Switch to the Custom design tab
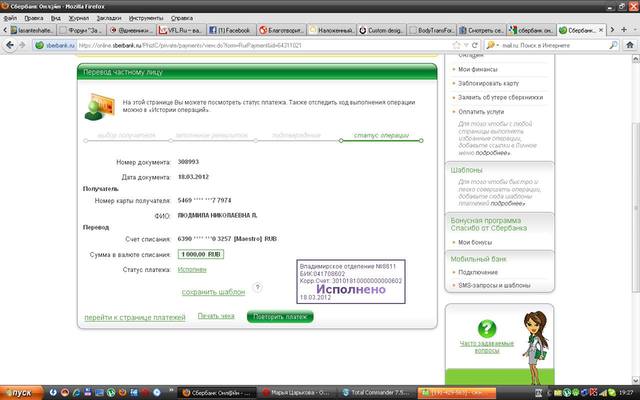 (x=381, y=30)
